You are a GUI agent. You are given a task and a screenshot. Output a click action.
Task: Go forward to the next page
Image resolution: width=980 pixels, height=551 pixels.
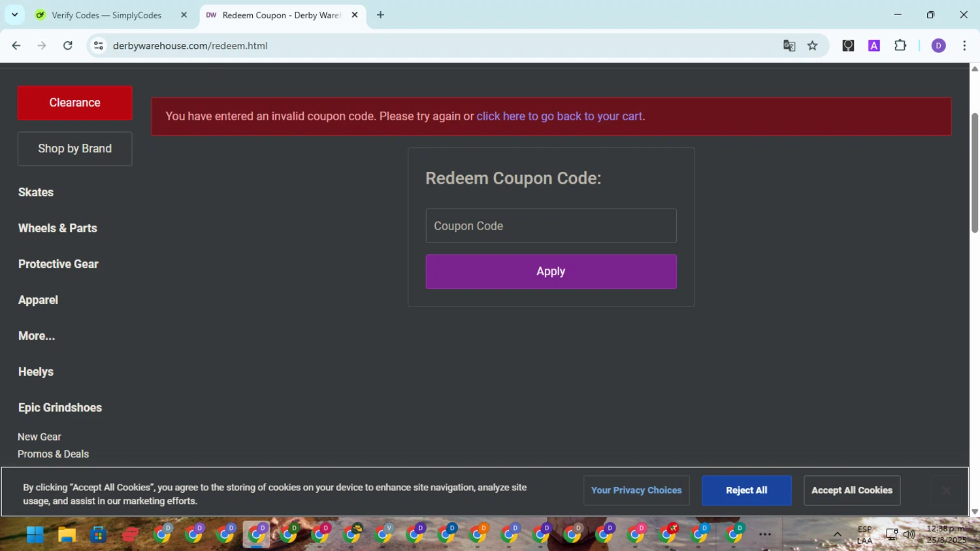coord(42,46)
